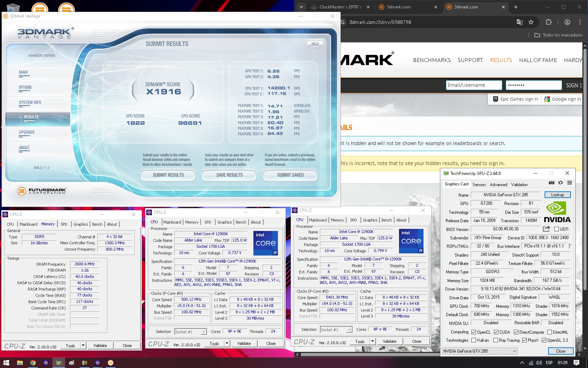Toggle the Ray Tracing checkbox

[x=496, y=340]
